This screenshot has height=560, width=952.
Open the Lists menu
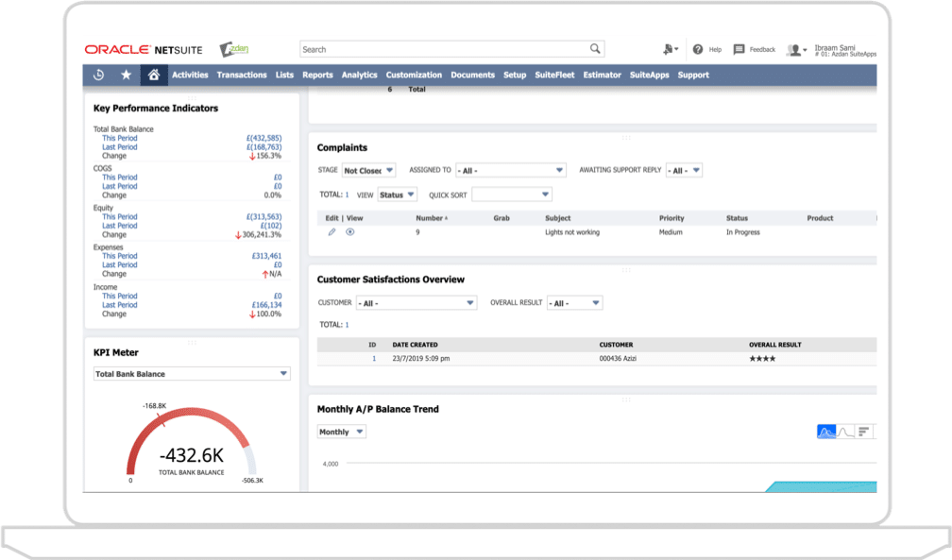tap(284, 75)
